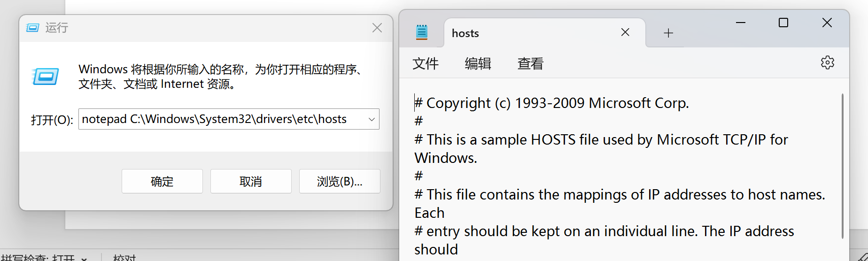
Task: Click the Run dialog icon in title bar
Action: pyautogui.click(x=32, y=28)
